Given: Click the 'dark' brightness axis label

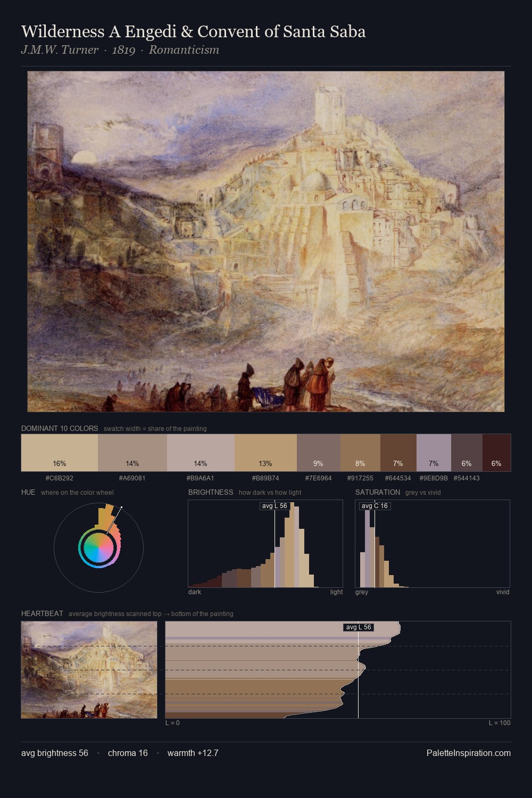Looking at the screenshot, I should coord(195,592).
